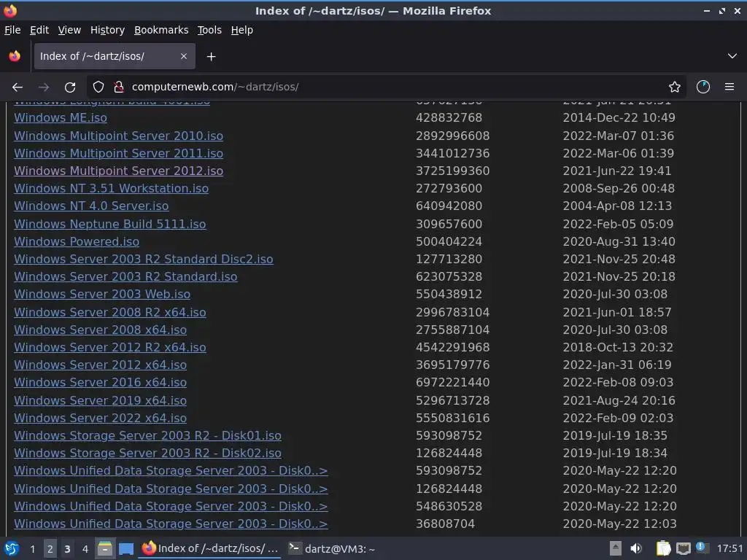Reload the current page
The image size is (747, 560).
(70, 87)
